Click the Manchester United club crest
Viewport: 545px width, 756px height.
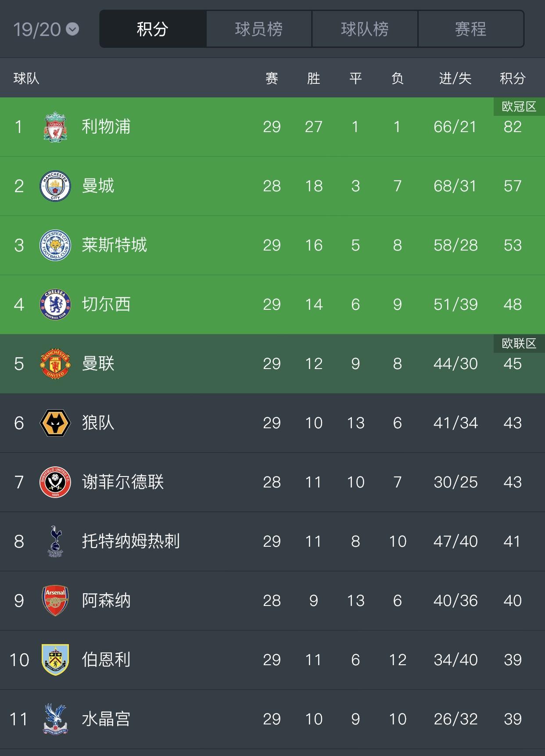click(55, 364)
